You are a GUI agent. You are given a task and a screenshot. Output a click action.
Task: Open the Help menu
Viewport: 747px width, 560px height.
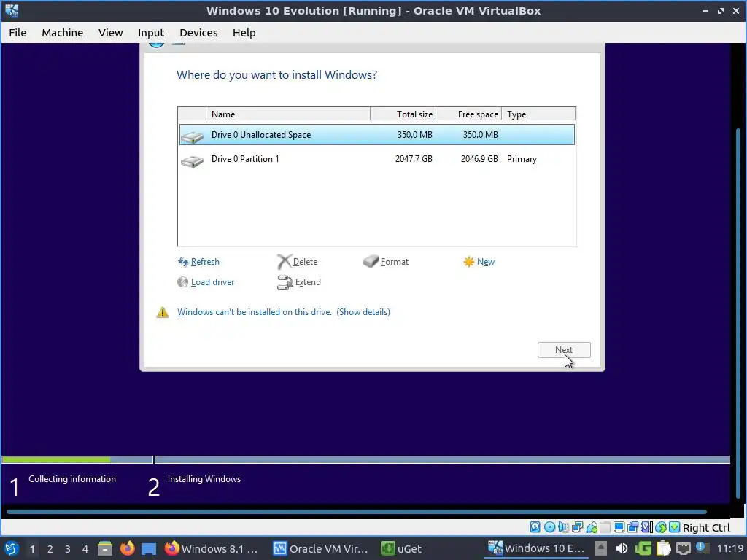click(x=244, y=32)
